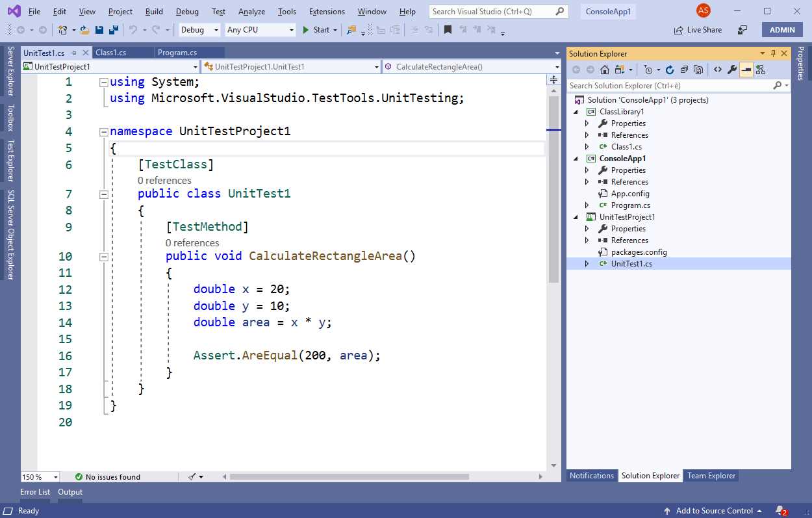The image size is (812, 518).
Task: Click the bookmark icon in toolbar
Action: coord(448,30)
